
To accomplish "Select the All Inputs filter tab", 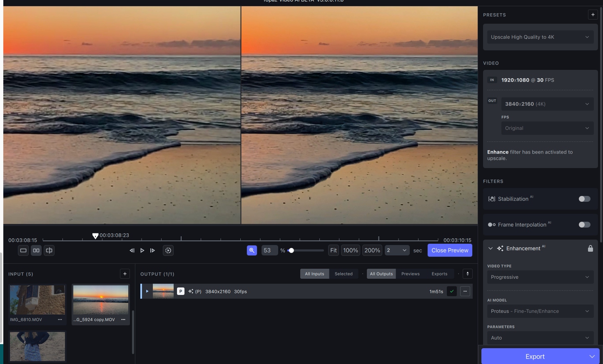I will (314, 274).
